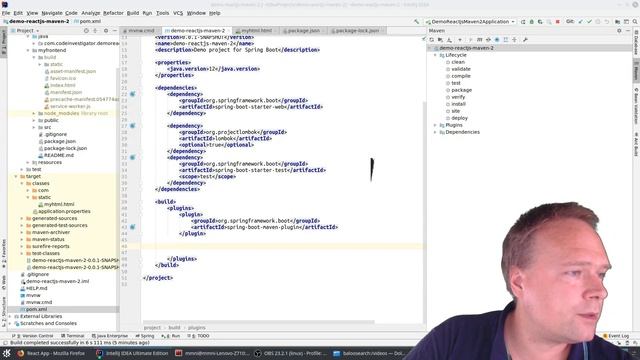Click the Run with Coverage icon
Image resolution: width=640 pixels, height=360 pixels.
click(x=540, y=22)
